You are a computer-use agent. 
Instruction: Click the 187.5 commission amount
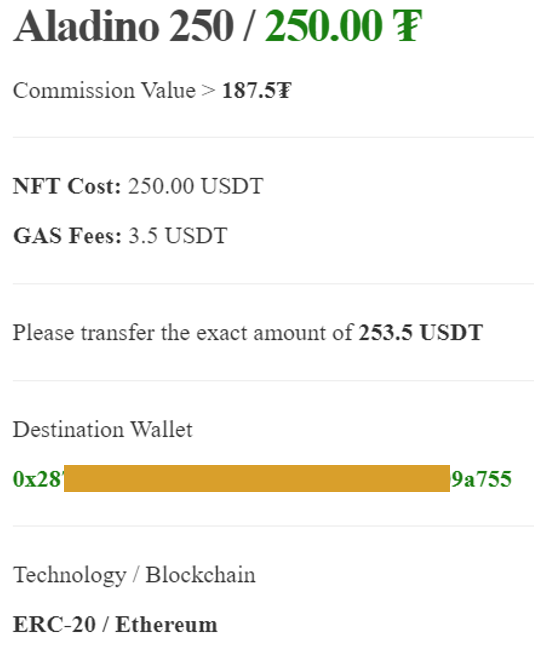click(x=248, y=90)
